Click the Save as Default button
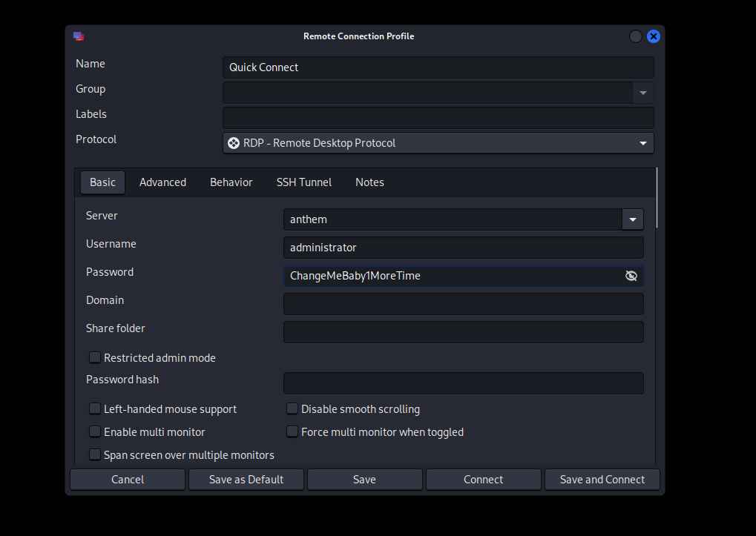Screen dimensions: 756x536 coord(246,480)
